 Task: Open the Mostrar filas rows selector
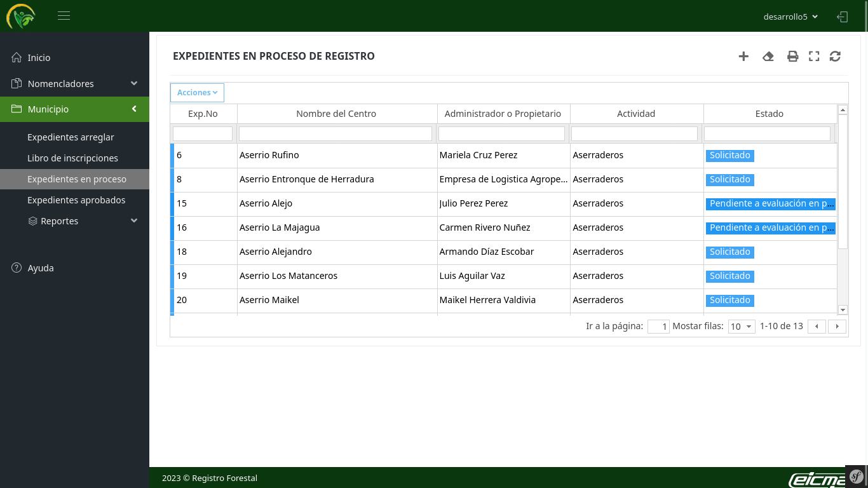(741, 327)
